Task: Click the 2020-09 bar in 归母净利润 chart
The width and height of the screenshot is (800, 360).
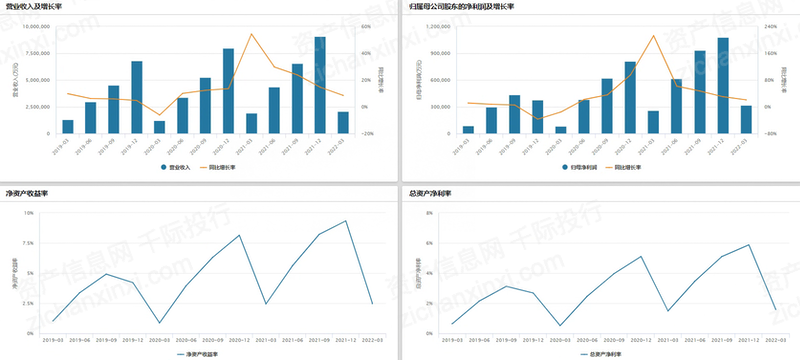Action: 607,106
